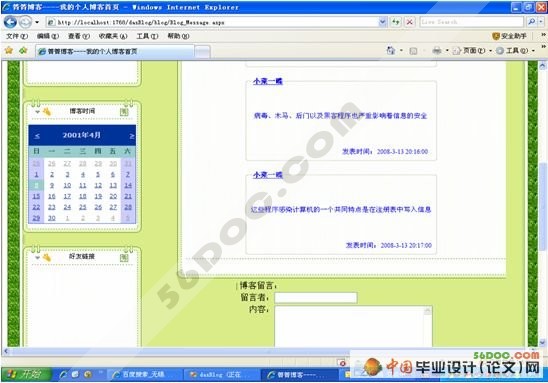Open the 编辑 menu
This screenshot has width=548, height=383.
pos(48,36)
